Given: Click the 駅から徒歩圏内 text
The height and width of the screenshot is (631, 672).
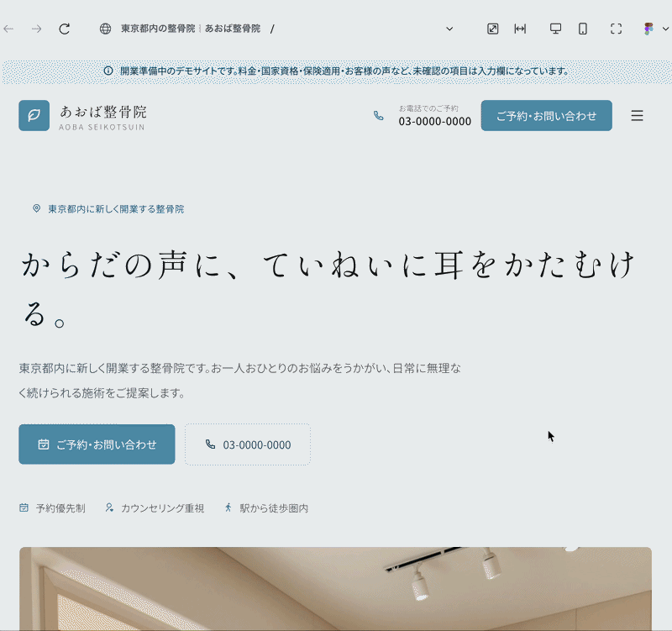Looking at the screenshot, I should 275,508.
